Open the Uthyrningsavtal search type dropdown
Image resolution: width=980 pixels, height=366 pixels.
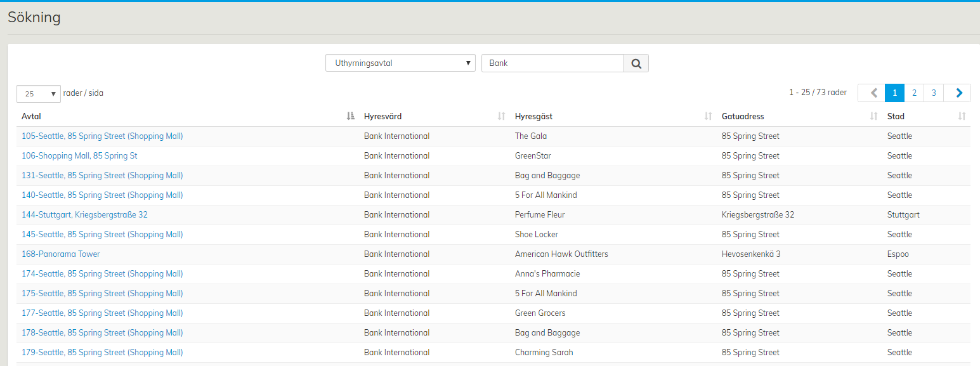coord(400,63)
